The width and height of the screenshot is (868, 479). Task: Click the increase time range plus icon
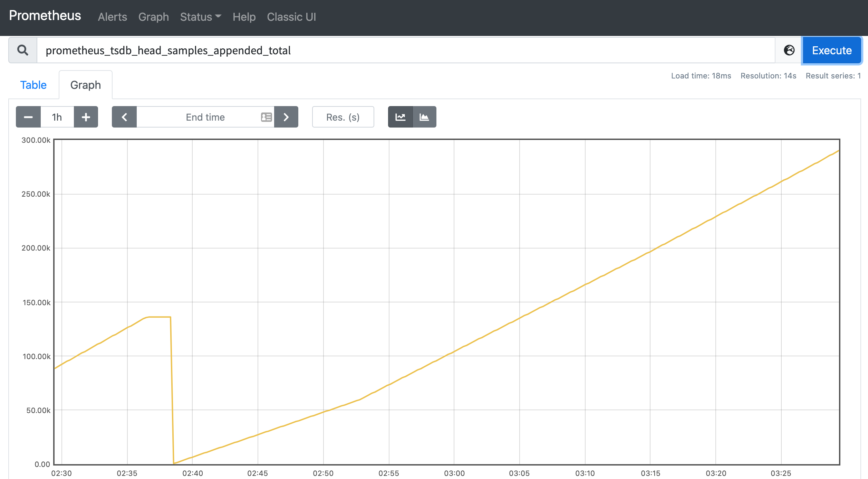click(x=85, y=117)
